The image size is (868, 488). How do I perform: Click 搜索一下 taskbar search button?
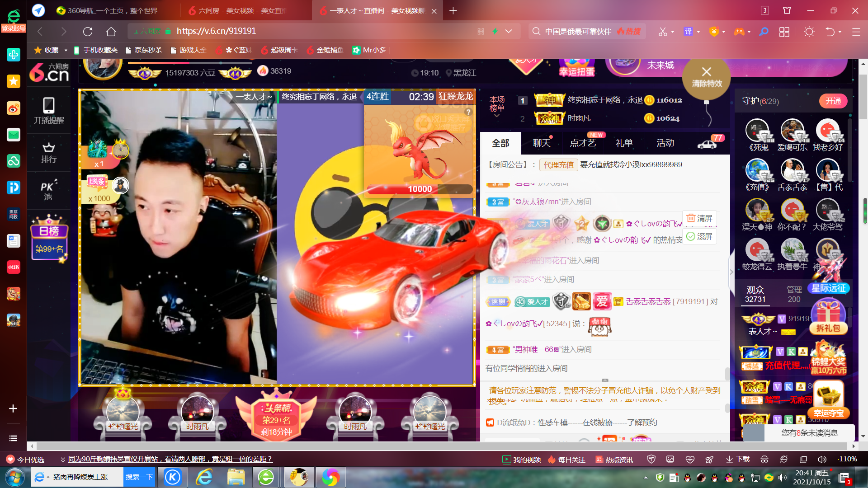click(x=139, y=477)
